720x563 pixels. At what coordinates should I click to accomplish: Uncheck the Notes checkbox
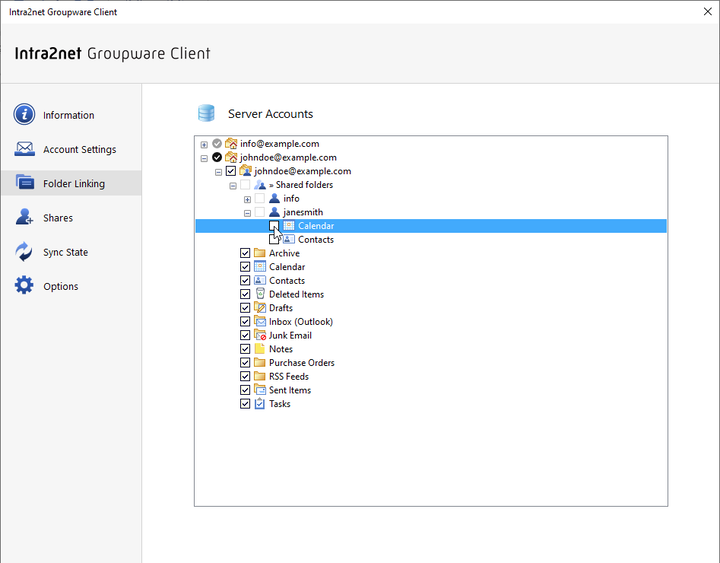[x=245, y=349]
